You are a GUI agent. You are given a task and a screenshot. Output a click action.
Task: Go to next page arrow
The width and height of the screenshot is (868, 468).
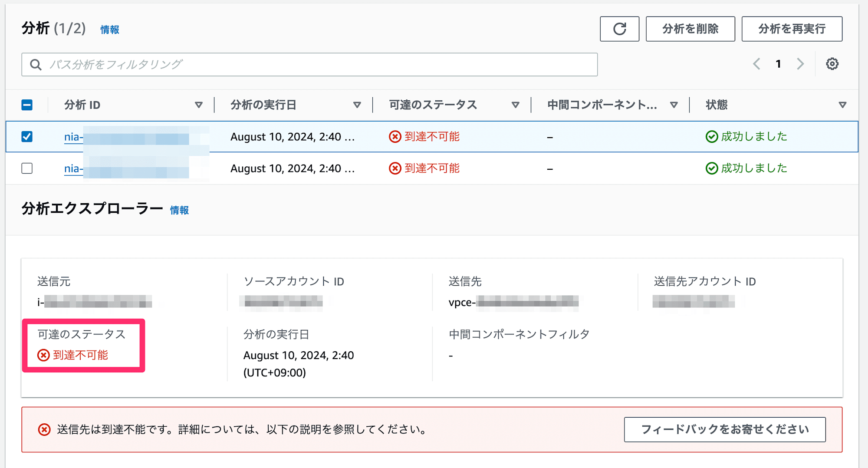(800, 64)
